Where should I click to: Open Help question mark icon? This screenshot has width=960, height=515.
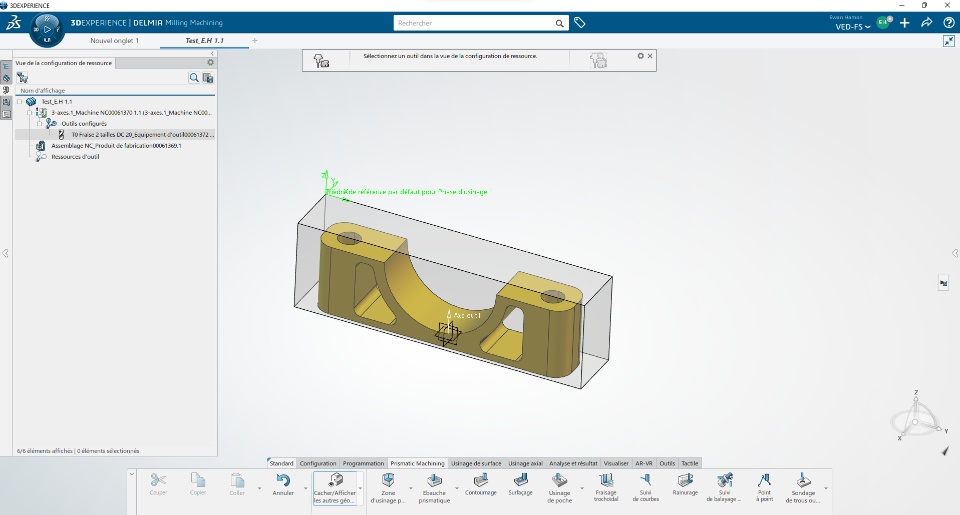(948, 23)
